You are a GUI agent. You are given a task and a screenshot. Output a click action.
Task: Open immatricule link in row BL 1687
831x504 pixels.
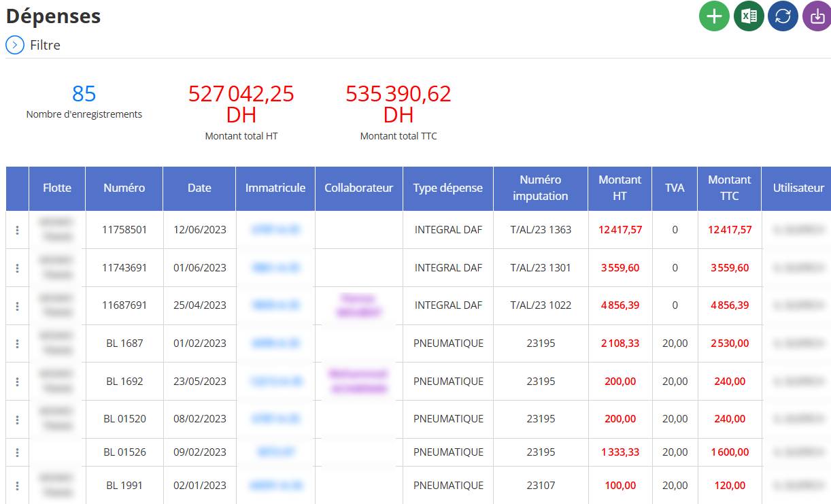pyautogui.click(x=275, y=343)
